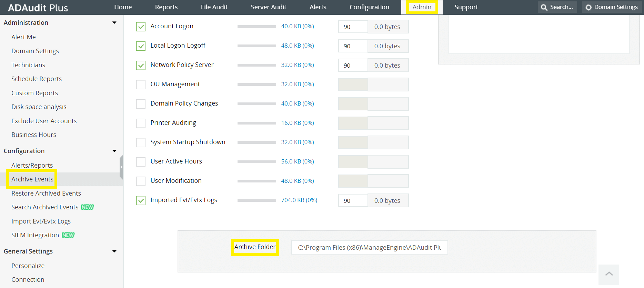644x288 pixels.
Task: Enable the OU Management checkbox
Action: point(141,85)
